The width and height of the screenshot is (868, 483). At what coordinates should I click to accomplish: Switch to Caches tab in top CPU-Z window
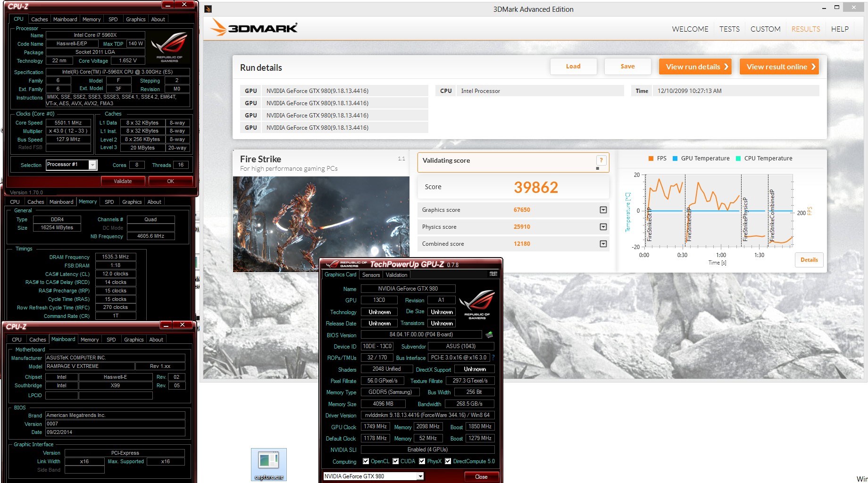[x=39, y=19]
